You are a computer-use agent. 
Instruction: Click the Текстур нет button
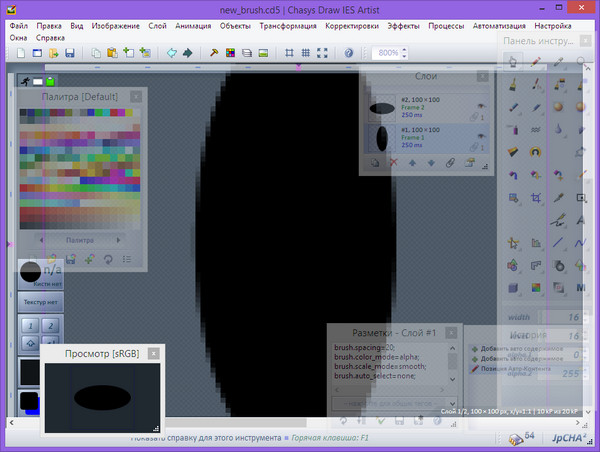point(42,300)
